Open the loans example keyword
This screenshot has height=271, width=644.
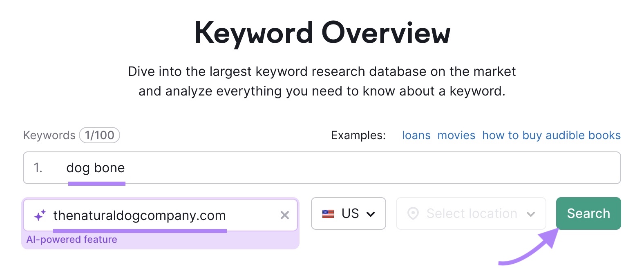(x=416, y=135)
